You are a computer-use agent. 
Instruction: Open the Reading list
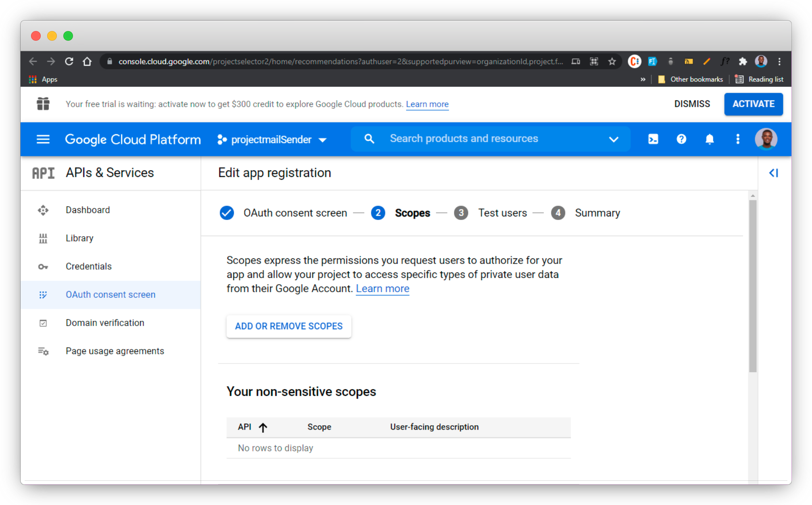coord(759,79)
